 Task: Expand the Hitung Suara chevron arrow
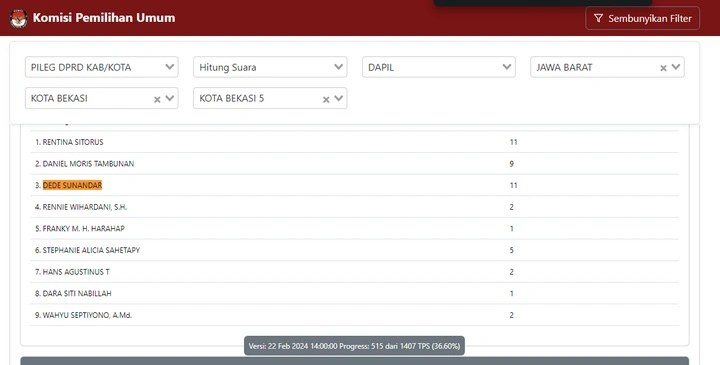(338, 67)
